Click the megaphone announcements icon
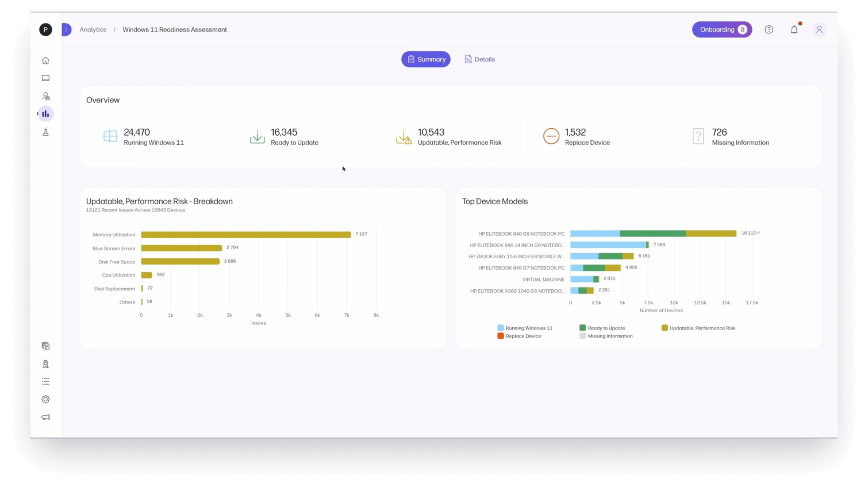868x487 pixels. [45, 417]
